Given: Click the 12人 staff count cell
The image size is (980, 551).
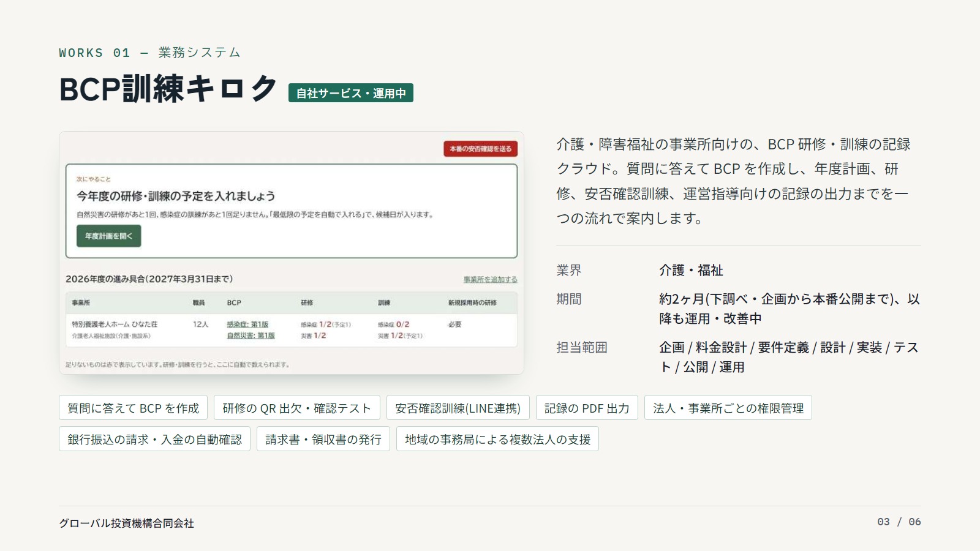Looking at the screenshot, I should tap(200, 324).
